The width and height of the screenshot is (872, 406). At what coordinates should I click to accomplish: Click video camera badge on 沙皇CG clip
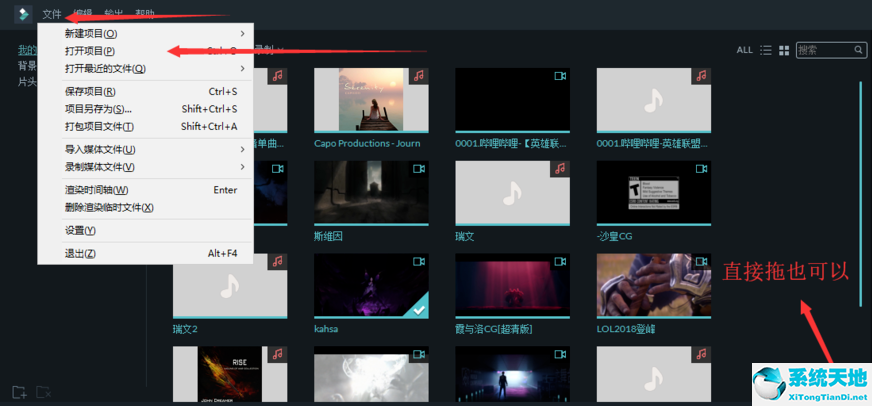tap(702, 169)
